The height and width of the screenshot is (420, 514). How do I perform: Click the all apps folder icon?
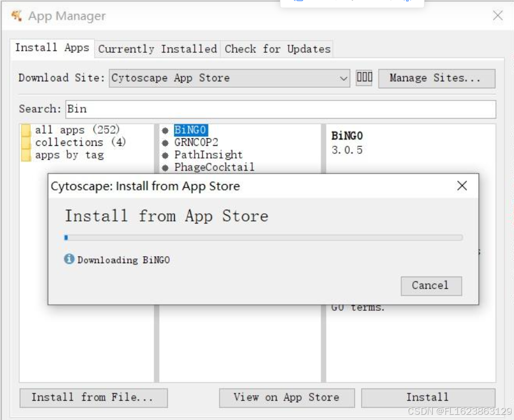26,130
